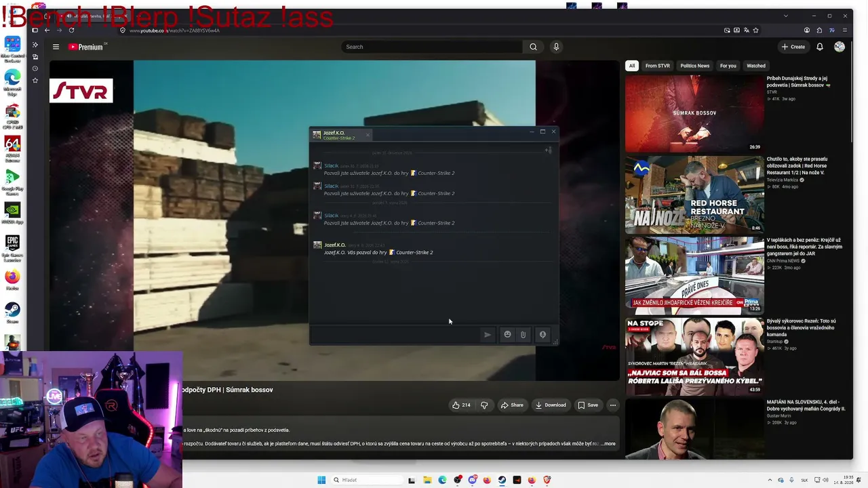
Task: Bookmark this page with the star icon
Action: tap(755, 30)
